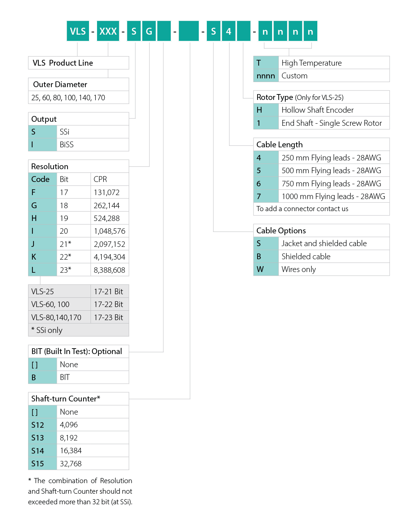Click the S15 shaft-turn counter code

tap(38, 464)
